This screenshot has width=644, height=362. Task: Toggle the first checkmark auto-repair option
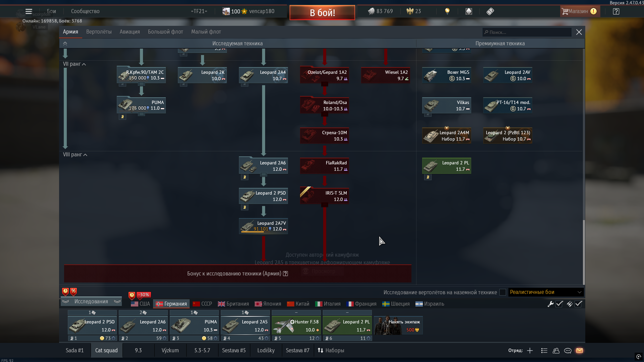559,304
